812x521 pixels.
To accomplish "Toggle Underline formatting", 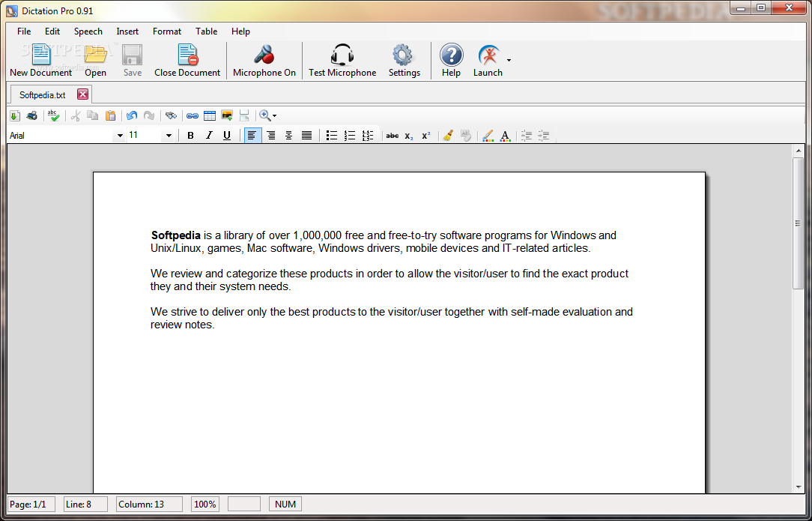I will [227, 136].
